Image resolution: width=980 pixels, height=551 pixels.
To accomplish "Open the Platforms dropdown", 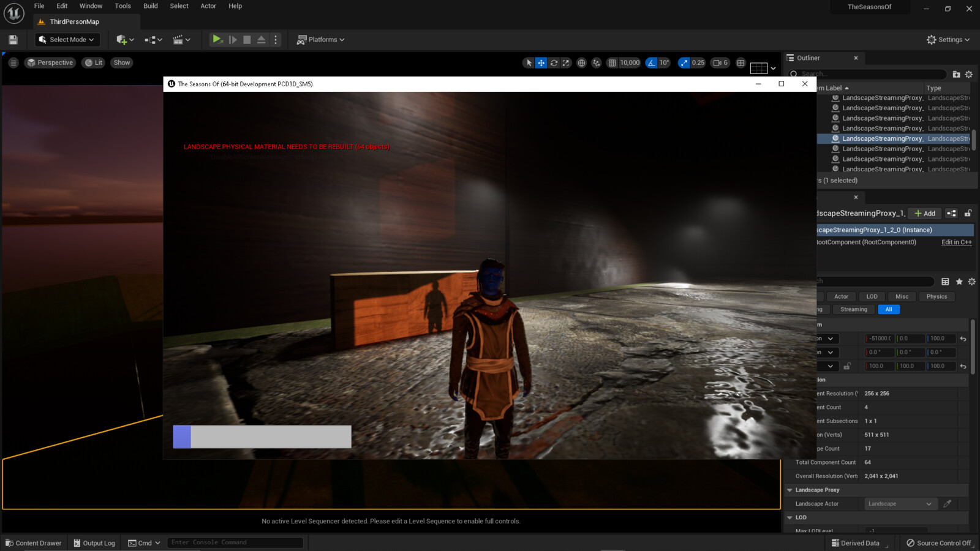I will pyautogui.click(x=320, y=40).
